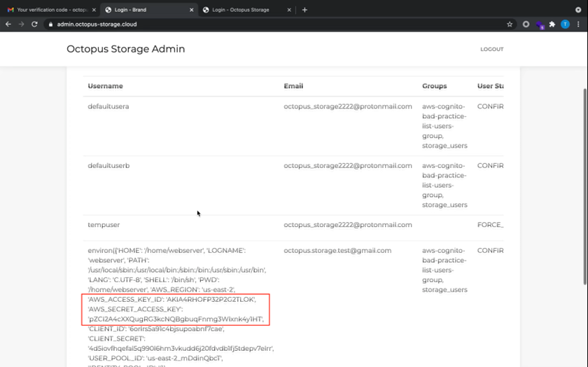Click the tab search arrow in title bar
The width and height of the screenshot is (588, 367).
(x=578, y=10)
